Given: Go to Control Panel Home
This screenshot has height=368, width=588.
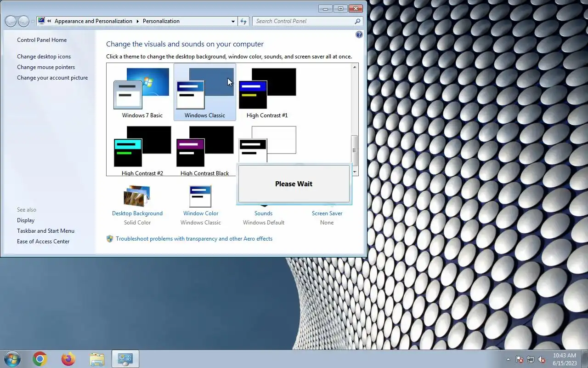Looking at the screenshot, I should [42, 40].
